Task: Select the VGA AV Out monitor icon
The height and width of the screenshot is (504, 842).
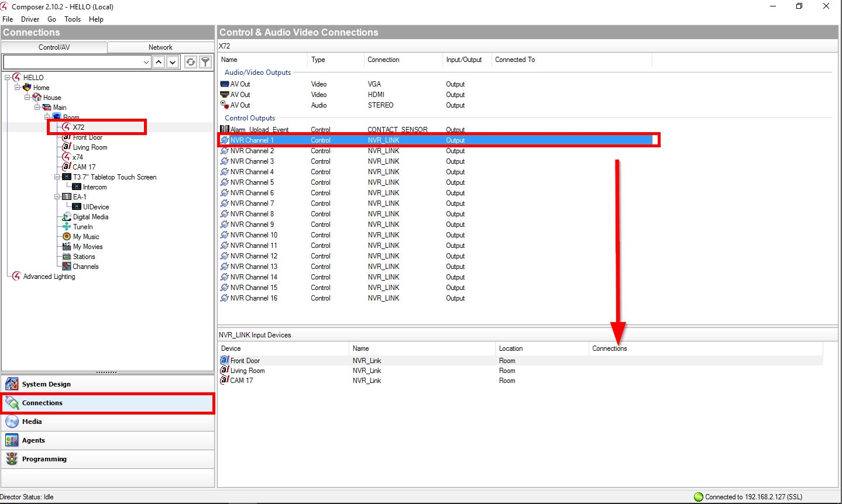Action: (224, 84)
